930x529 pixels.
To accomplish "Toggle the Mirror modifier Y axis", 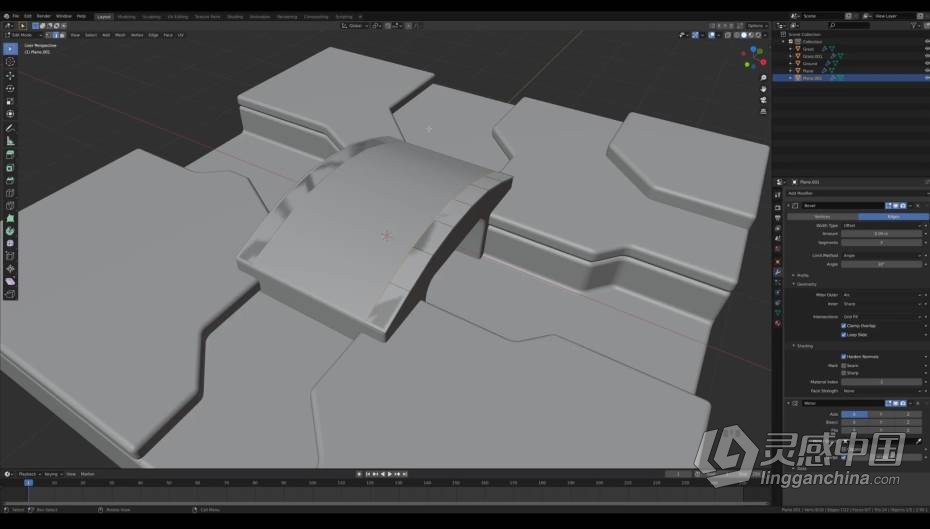I will point(881,414).
